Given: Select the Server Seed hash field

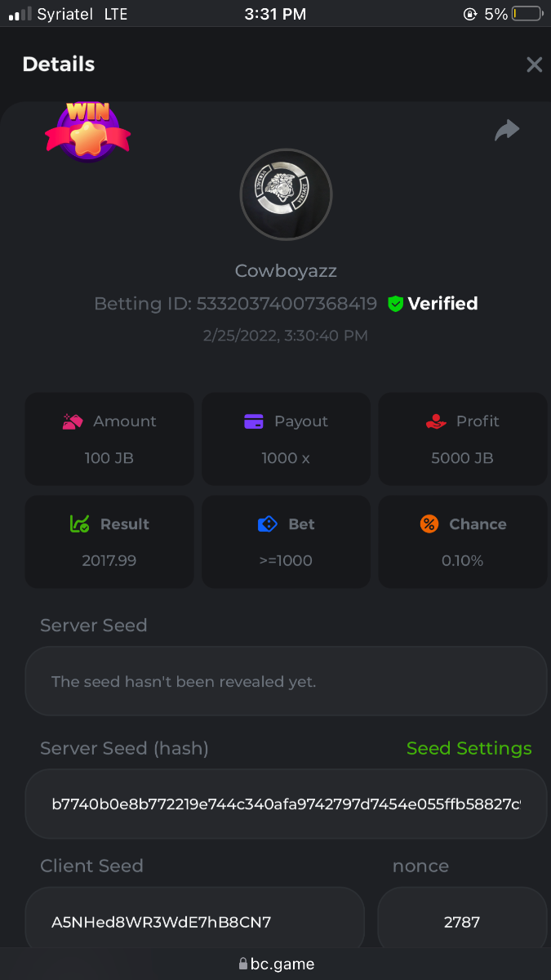Looking at the screenshot, I should [286, 804].
